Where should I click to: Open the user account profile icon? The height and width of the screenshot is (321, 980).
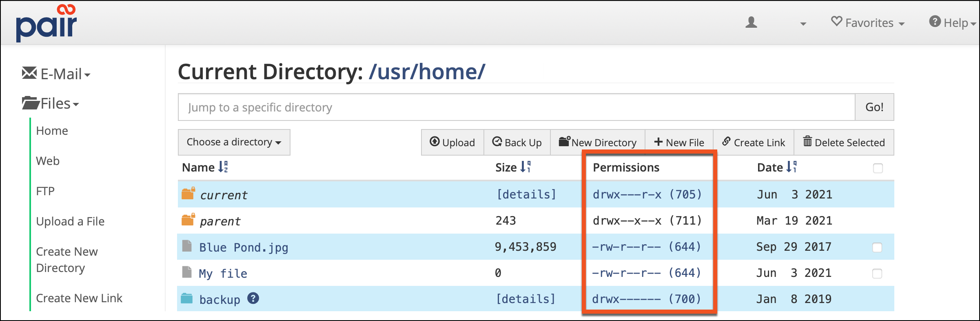click(x=751, y=22)
